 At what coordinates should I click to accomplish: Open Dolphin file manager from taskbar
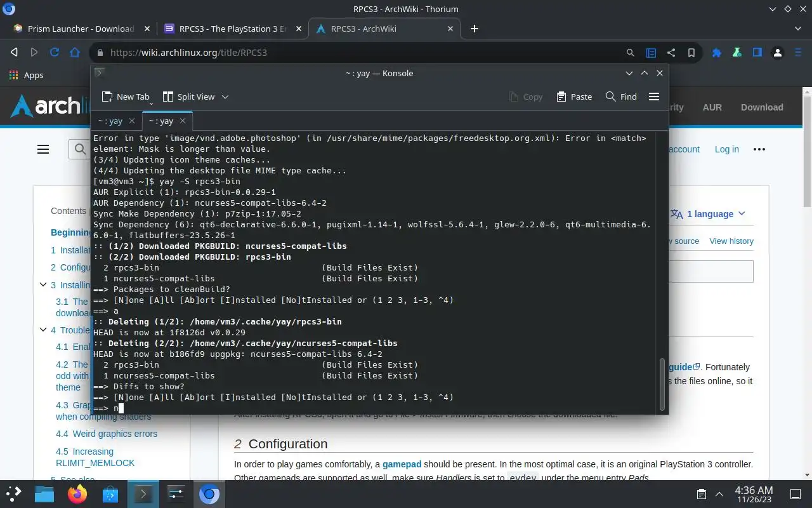tap(44, 493)
